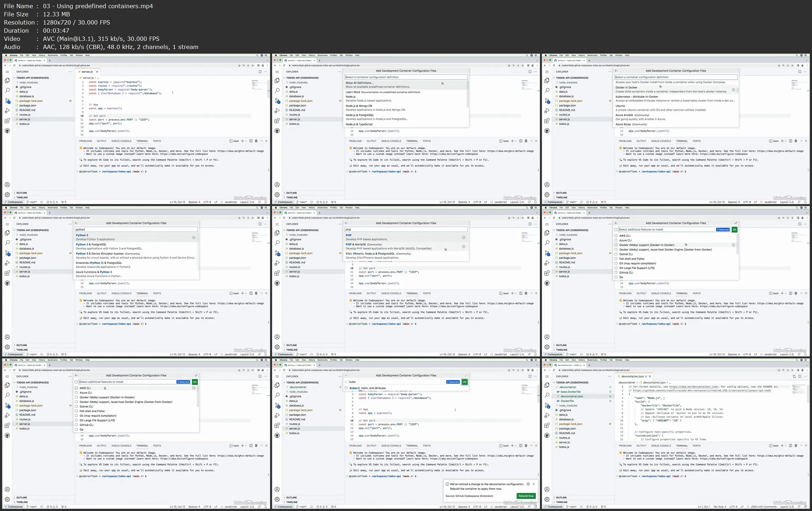812x511 pixels.
Task: Click info icon on PHP & MariaDB row
Action: point(464,246)
